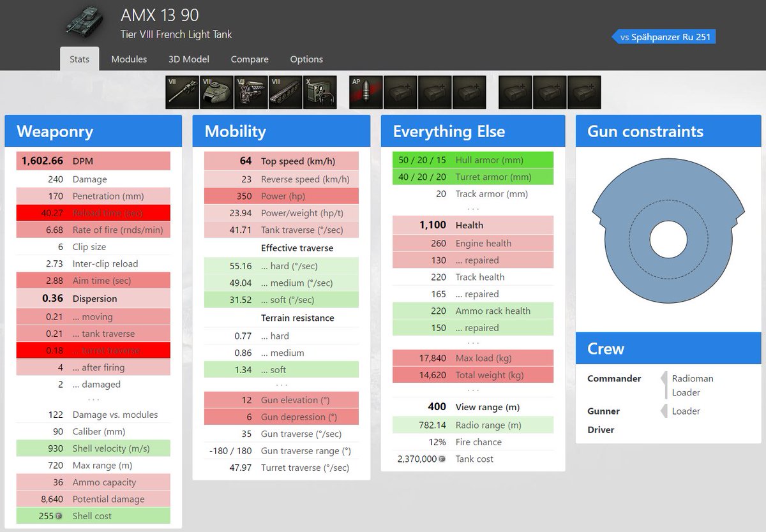Click the vs Spähpanzer Ru 251 comparison tag
The height and width of the screenshot is (532, 766).
[x=664, y=37]
